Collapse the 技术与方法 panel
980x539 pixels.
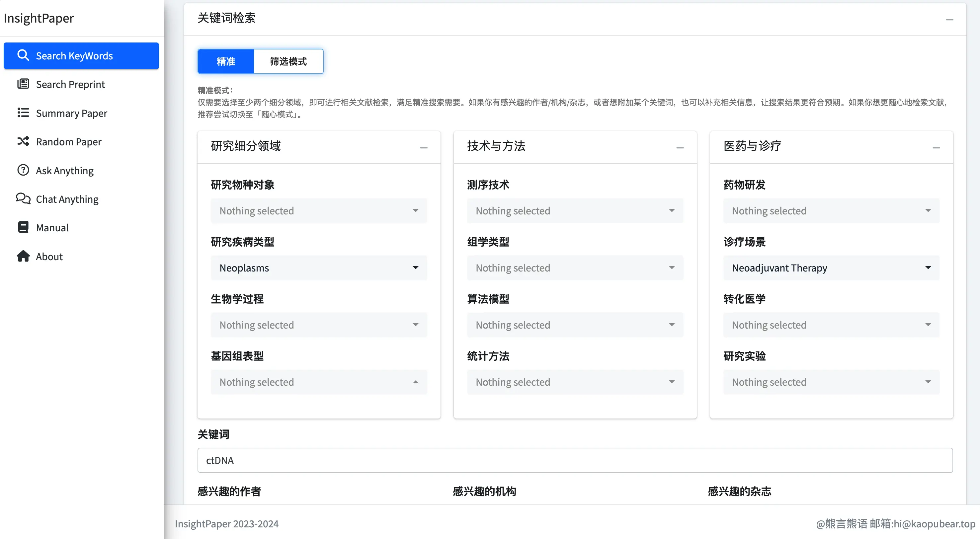coord(680,148)
